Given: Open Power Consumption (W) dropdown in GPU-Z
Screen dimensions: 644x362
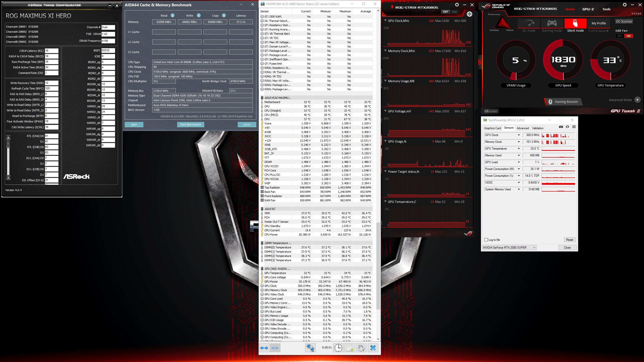Looking at the screenshot, I should 518,169.
